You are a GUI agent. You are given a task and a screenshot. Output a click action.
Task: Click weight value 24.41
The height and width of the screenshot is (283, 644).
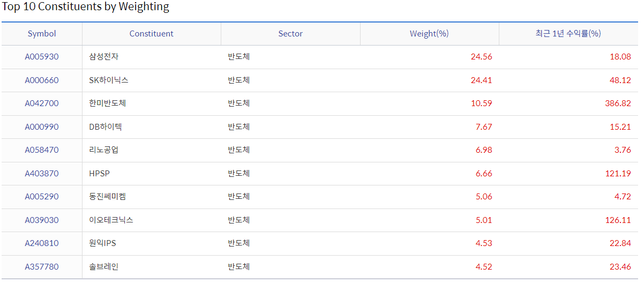point(481,80)
